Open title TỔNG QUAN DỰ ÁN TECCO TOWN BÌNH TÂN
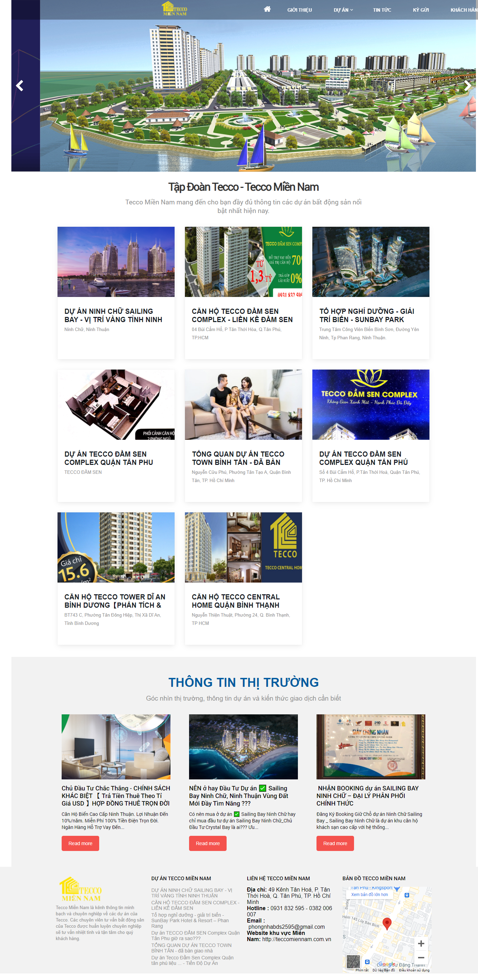The height and width of the screenshot is (980, 478). (x=238, y=458)
